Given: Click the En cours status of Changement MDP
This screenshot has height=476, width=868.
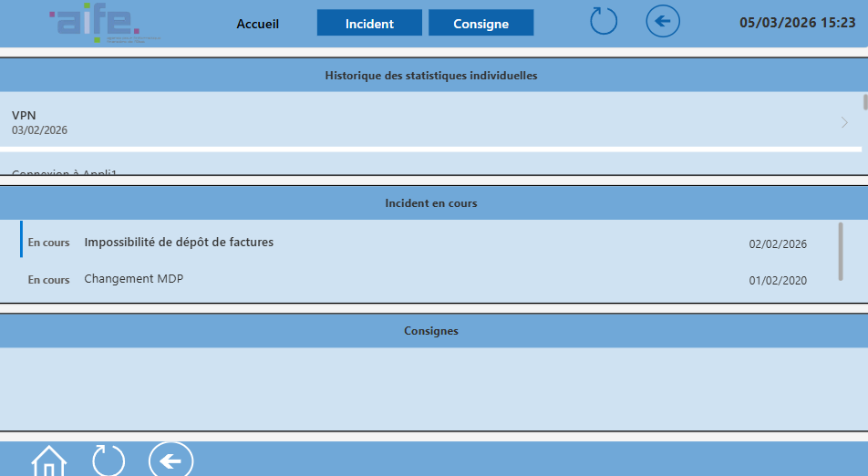Looking at the screenshot, I should (49, 280).
